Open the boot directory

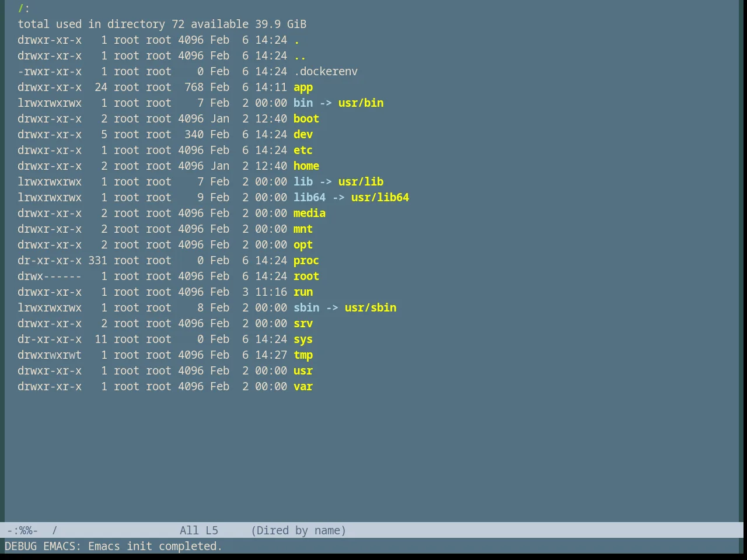[306, 119]
